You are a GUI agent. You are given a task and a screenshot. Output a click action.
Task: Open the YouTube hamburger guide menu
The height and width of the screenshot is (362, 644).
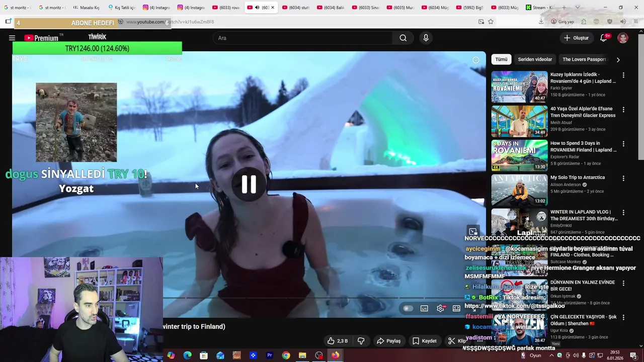pyautogui.click(x=12, y=38)
